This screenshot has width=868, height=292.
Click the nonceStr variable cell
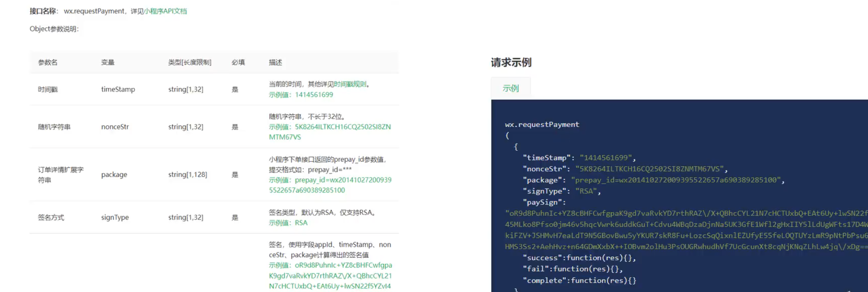[115, 127]
